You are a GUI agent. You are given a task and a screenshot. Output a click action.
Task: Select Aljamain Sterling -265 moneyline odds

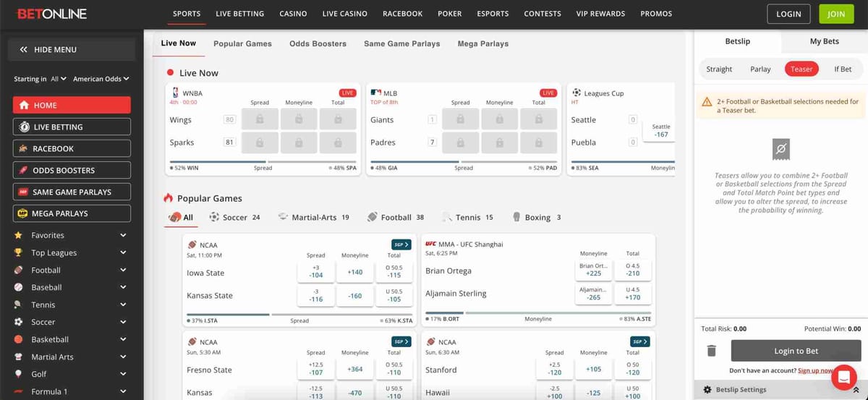pos(593,294)
